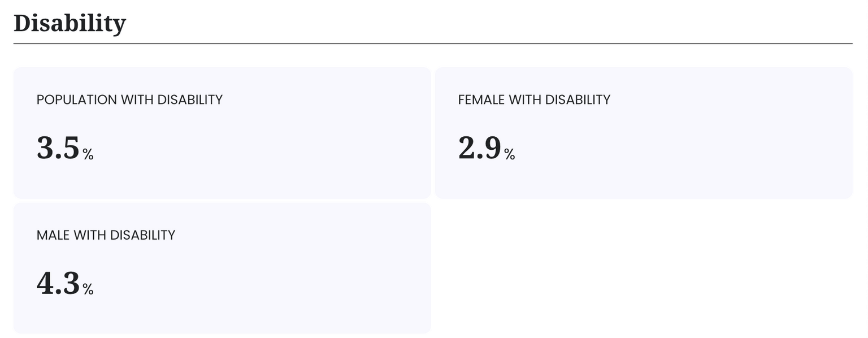This screenshot has width=868, height=338.
Task: Click DISABILITY word in the Female card label
Action: [x=578, y=99]
